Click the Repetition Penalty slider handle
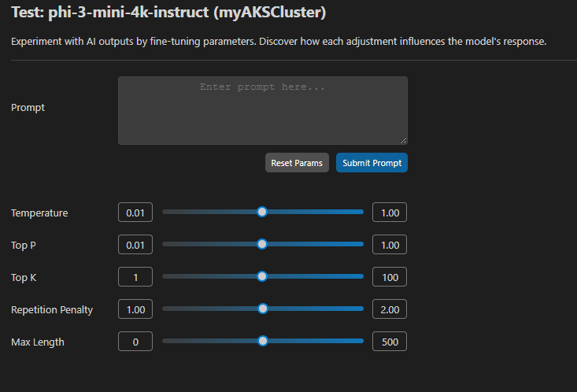The image size is (577, 392). (x=263, y=309)
